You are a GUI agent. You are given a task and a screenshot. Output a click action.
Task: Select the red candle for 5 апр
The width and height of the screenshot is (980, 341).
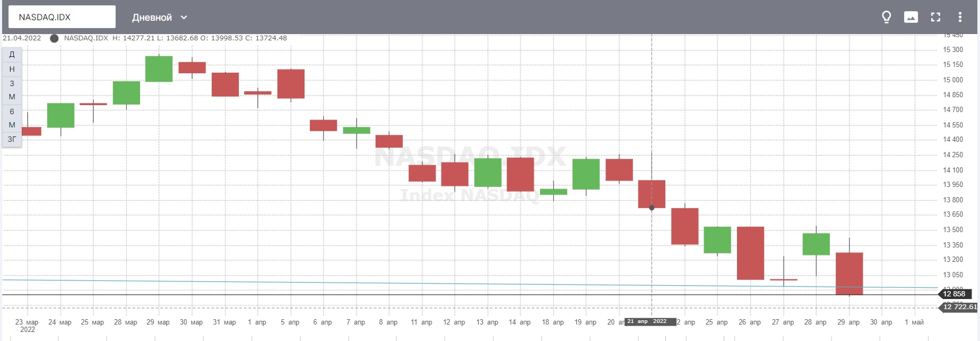[x=291, y=84]
